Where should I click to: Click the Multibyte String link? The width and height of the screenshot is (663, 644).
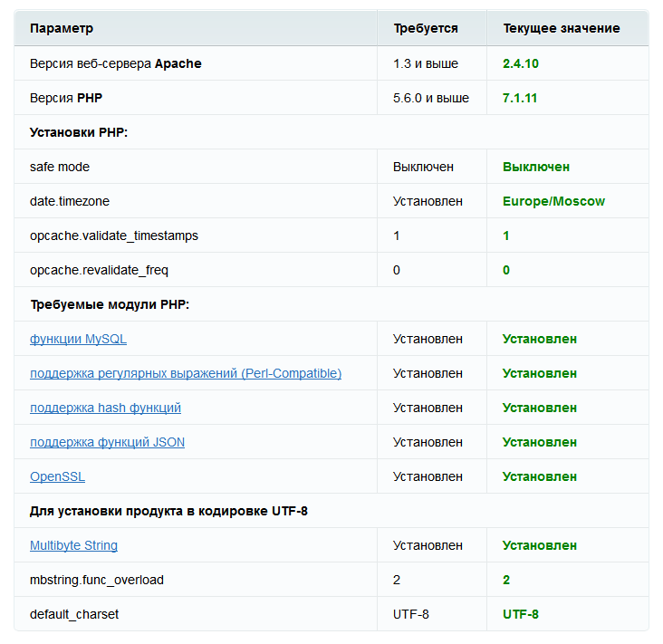coord(73,545)
